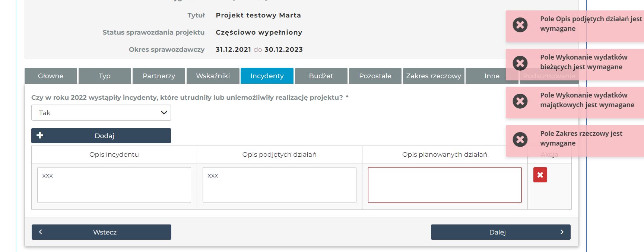This screenshot has height=252, width=644.
Task: Click X icon on 'Zakres rzeczowy' error notification
Action: [x=520, y=139]
